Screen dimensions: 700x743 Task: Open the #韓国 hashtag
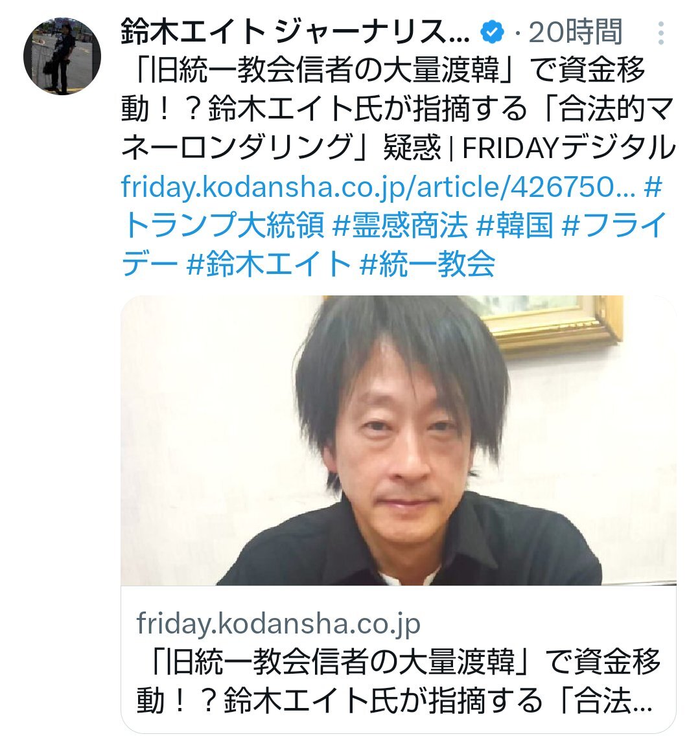[515, 225]
